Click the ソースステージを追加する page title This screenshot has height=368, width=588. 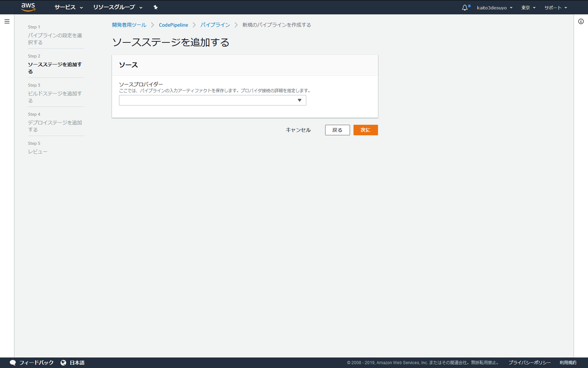click(x=171, y=42)
